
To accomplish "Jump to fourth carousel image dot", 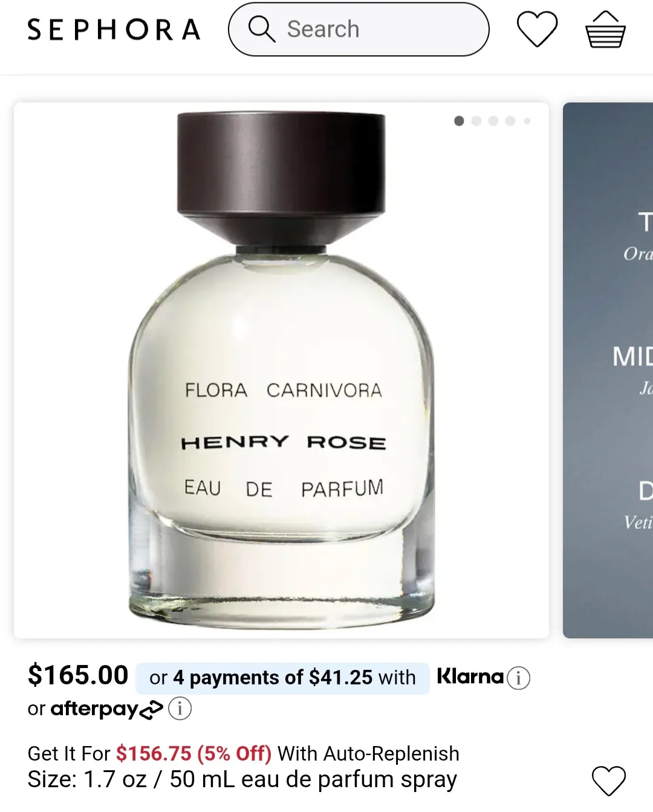I will coord(510,121).
